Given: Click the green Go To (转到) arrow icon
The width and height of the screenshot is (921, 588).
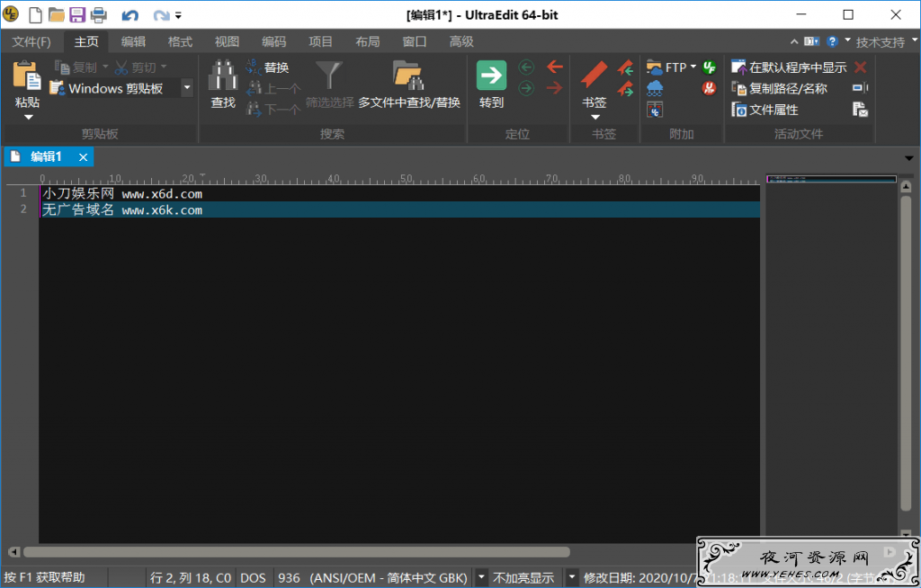Looking at the screenshot, I should click(491, 76).
